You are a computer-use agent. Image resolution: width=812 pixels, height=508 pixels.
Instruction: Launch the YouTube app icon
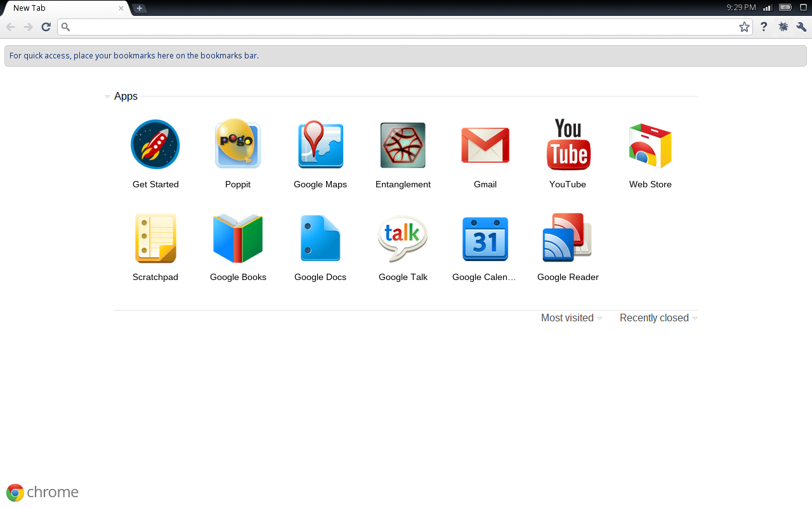pos(568,144)
